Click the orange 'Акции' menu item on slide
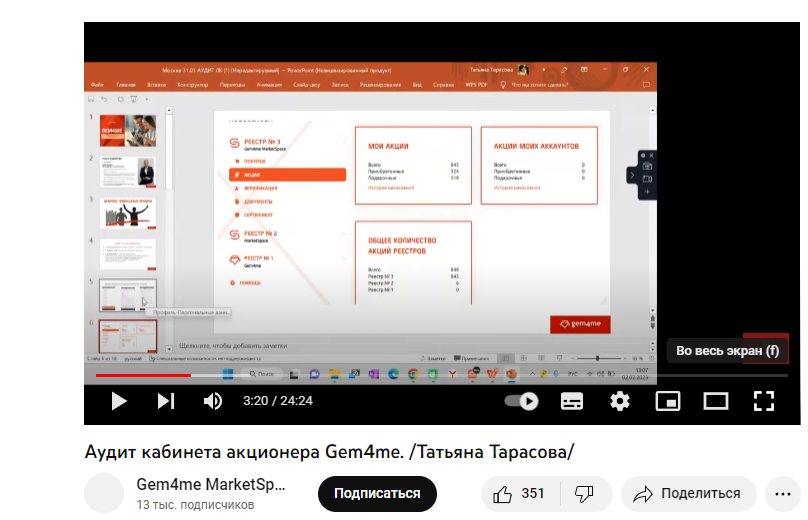 point(288,175)
